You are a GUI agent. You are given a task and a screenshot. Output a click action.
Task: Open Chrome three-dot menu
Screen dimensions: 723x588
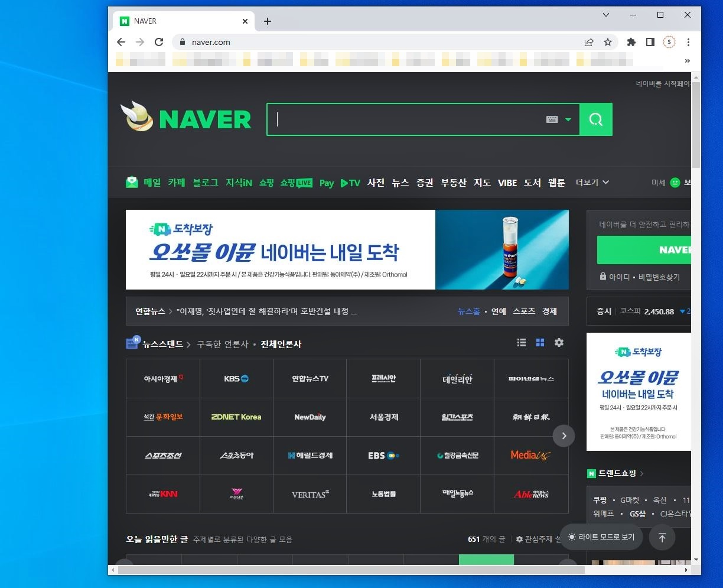pos(688,42)
